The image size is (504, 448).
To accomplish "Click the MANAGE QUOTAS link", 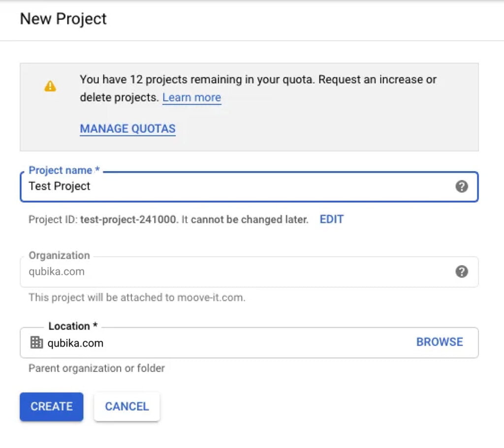I will tap(127, 128).
